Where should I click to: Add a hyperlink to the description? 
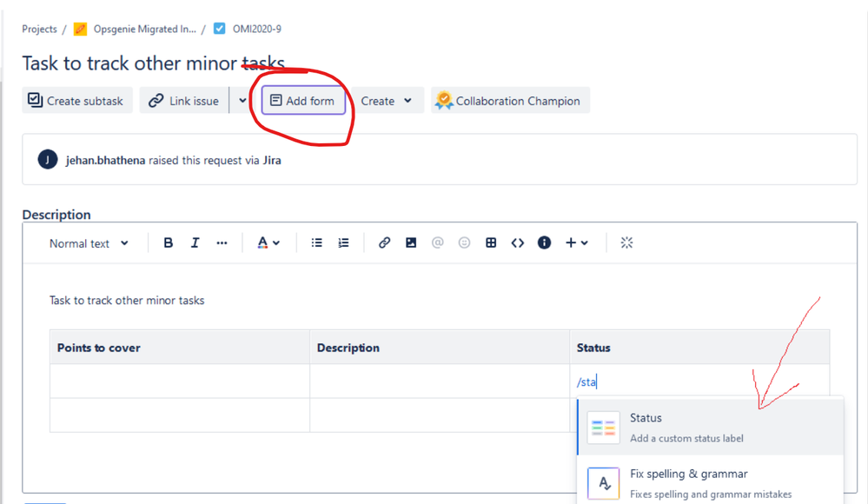(384, 242)
